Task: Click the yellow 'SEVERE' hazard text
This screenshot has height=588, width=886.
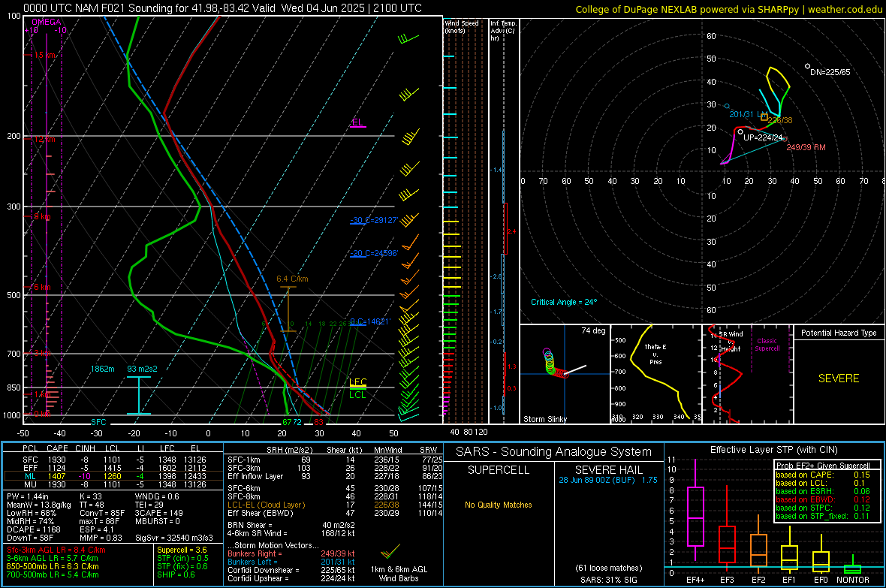Action: click(x=839, y=378)
